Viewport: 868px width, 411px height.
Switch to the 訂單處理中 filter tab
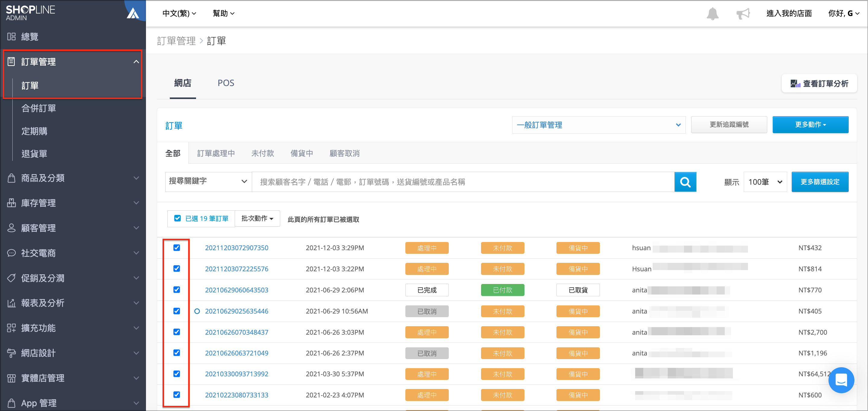click(216, 153)
